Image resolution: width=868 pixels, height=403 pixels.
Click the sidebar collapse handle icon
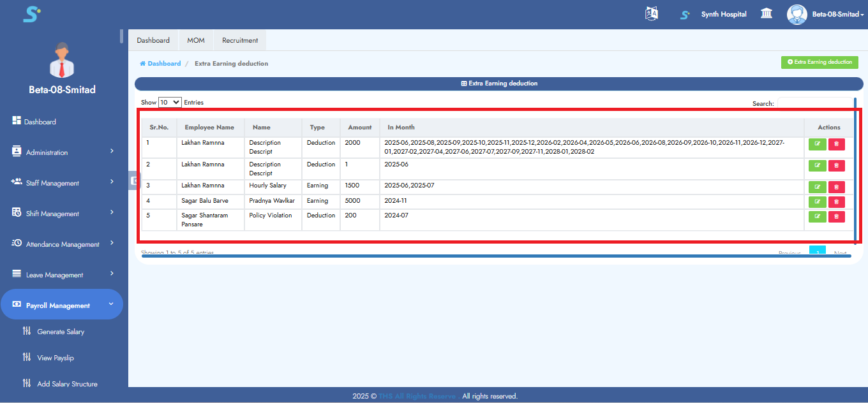pos(133,180)
